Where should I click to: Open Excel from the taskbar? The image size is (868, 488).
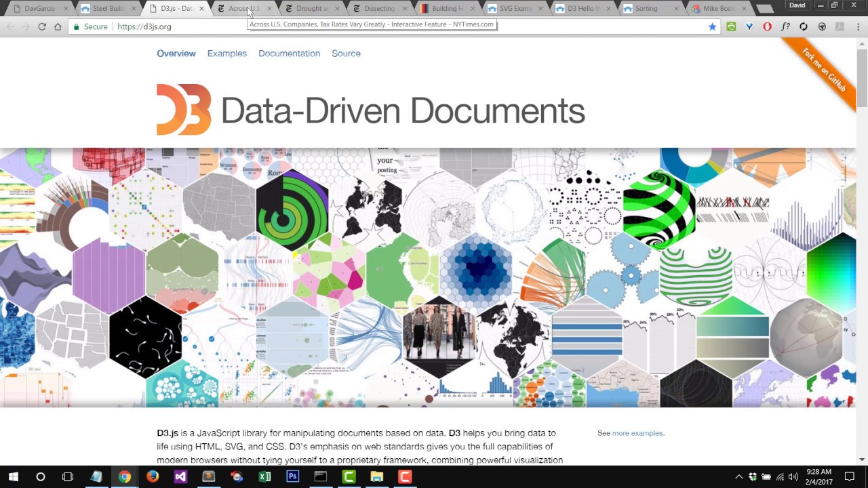264,476
